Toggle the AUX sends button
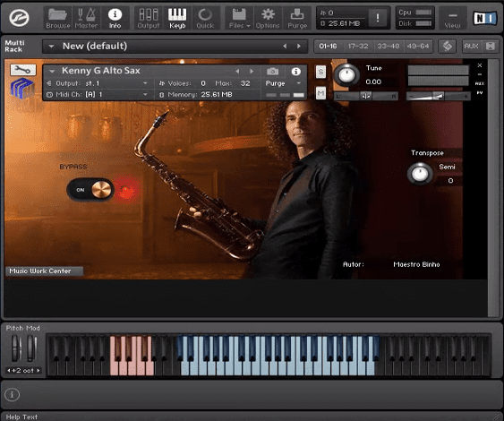Viewport: 504px width, 421px height. [471, 47]
